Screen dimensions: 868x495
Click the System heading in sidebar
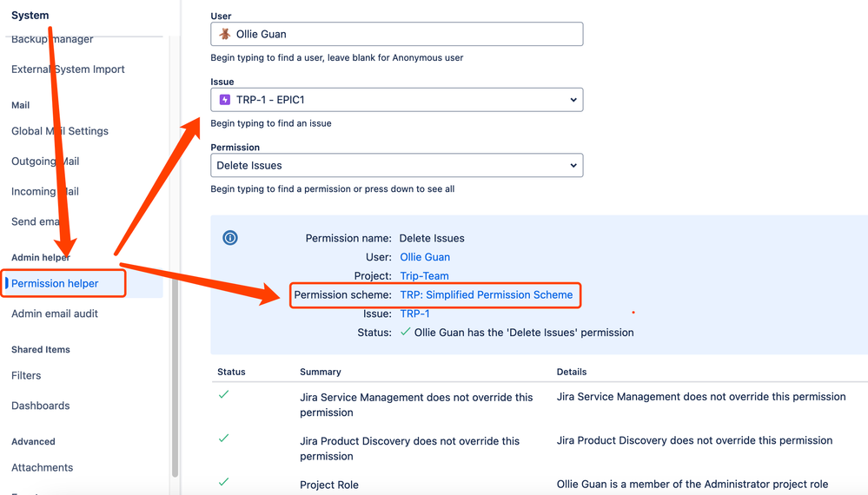[x=30, y=16]
